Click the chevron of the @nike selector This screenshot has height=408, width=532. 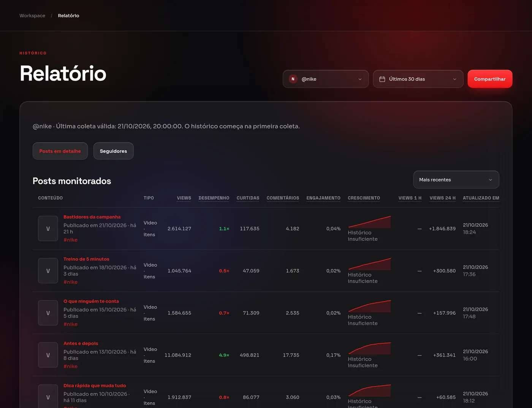360,79
